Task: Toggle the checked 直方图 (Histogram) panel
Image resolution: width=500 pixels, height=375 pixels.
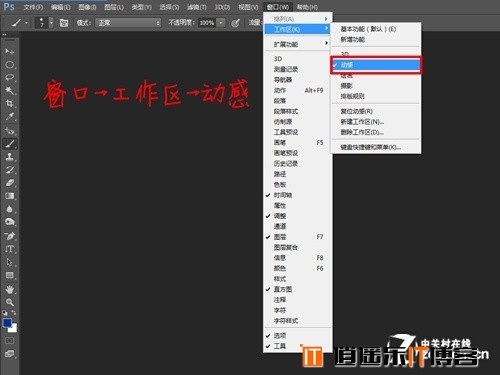Action: coord(298,289)
